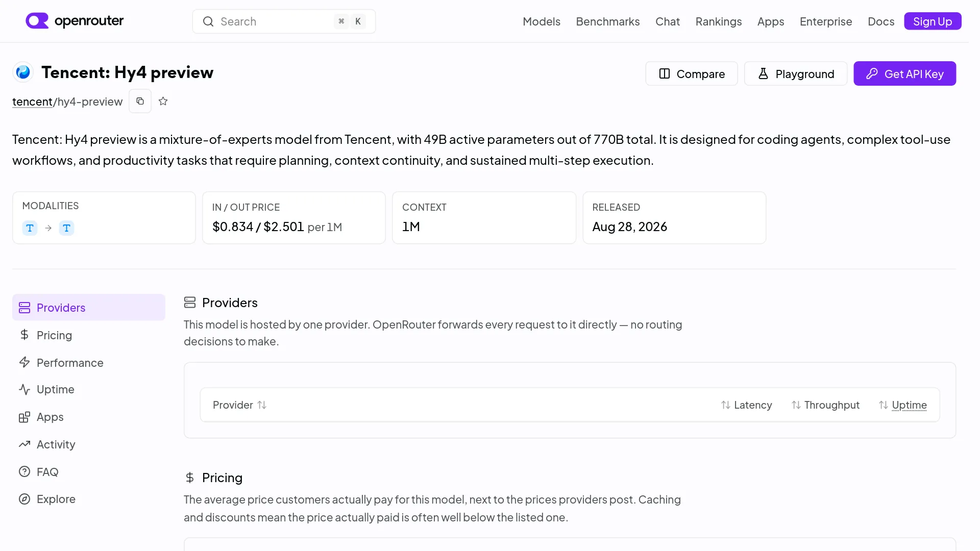The width and height of the screenshot is (980, 551).
Task: Click the search magnifier icon
Action: point(208,21)
